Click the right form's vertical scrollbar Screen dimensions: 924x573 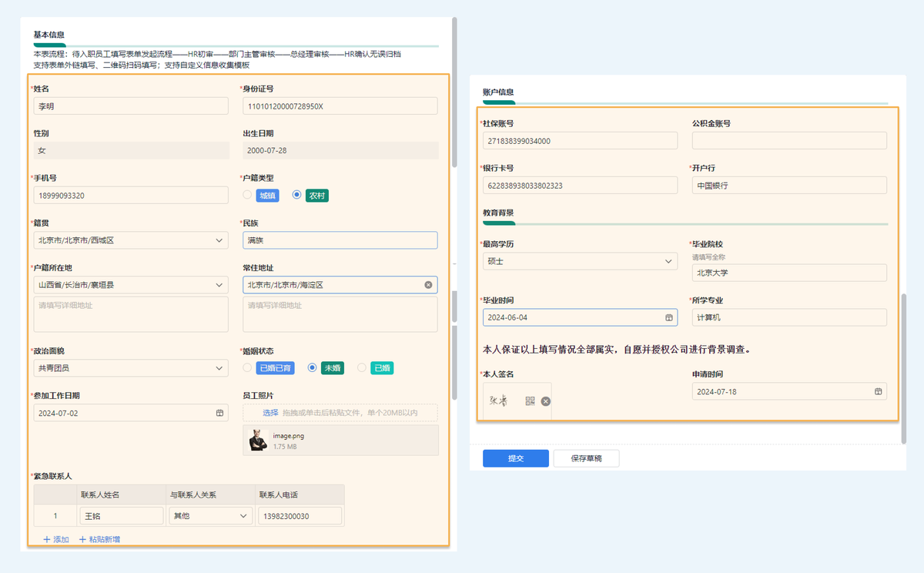904,368
